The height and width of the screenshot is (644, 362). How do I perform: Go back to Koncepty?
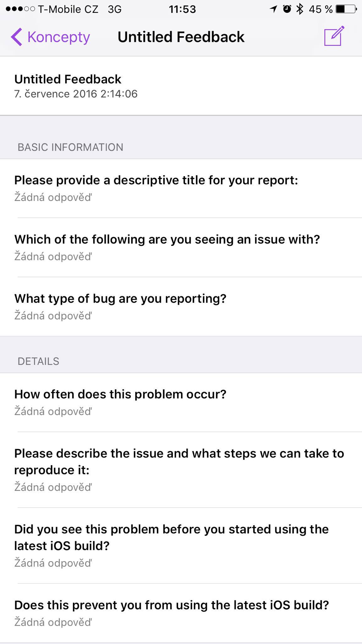coord(58,37)
